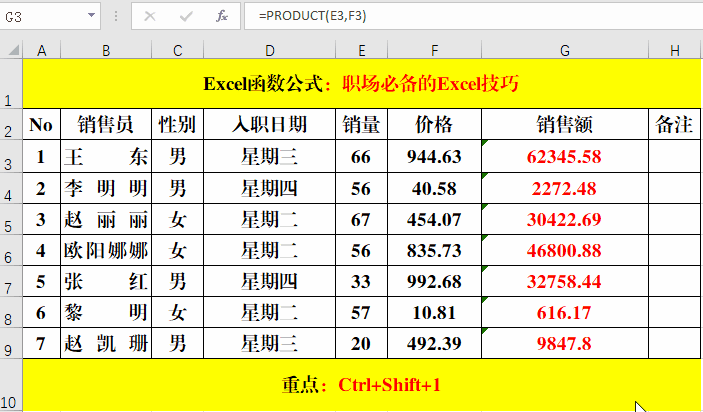Click the Select All corner triangle
Viewport: 703px width, 412px height.
pyautogui.click(x=14, y=50)
